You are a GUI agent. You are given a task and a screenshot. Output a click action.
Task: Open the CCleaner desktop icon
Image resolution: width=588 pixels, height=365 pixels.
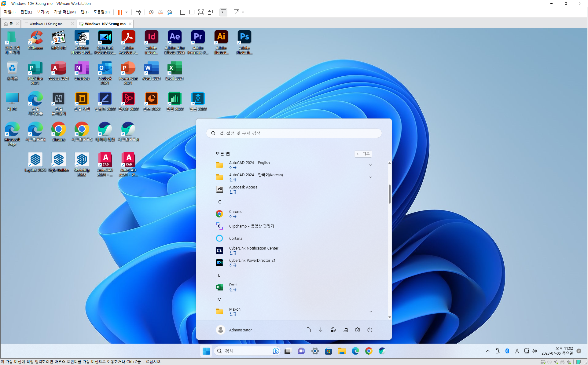[35, 38]
